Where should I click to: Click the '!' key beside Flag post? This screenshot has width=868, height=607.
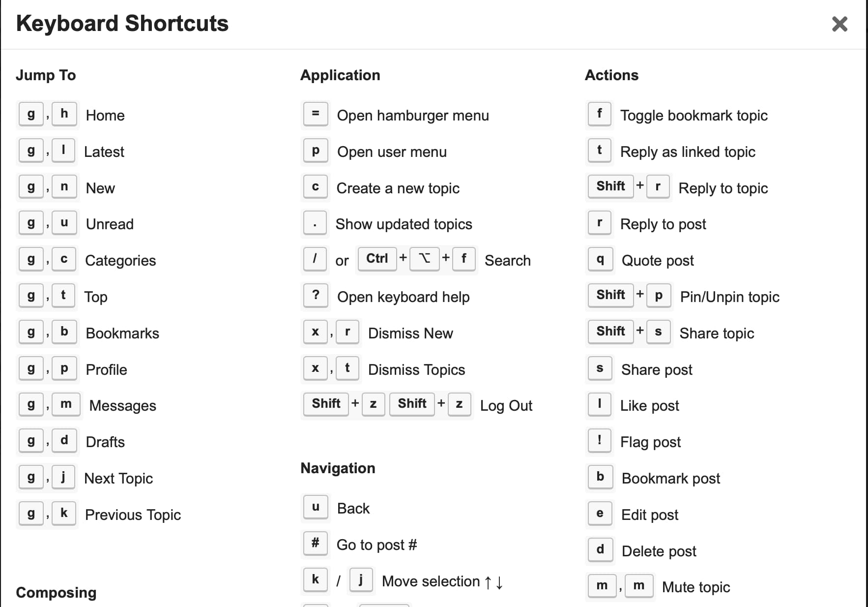pos(600,440)
